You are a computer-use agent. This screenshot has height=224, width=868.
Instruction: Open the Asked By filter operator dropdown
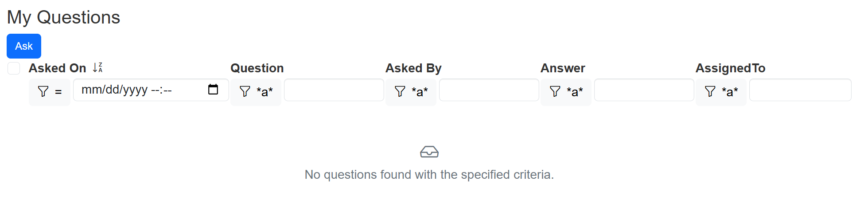(x=411, y=92)
